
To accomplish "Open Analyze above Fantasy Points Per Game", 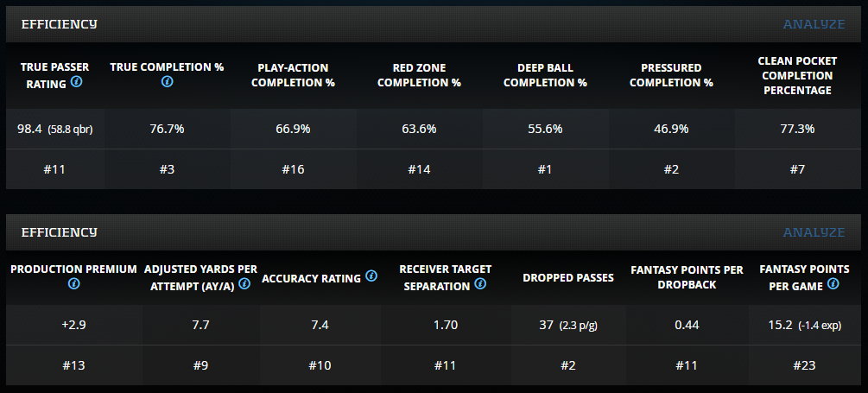I will pos(814,232).
